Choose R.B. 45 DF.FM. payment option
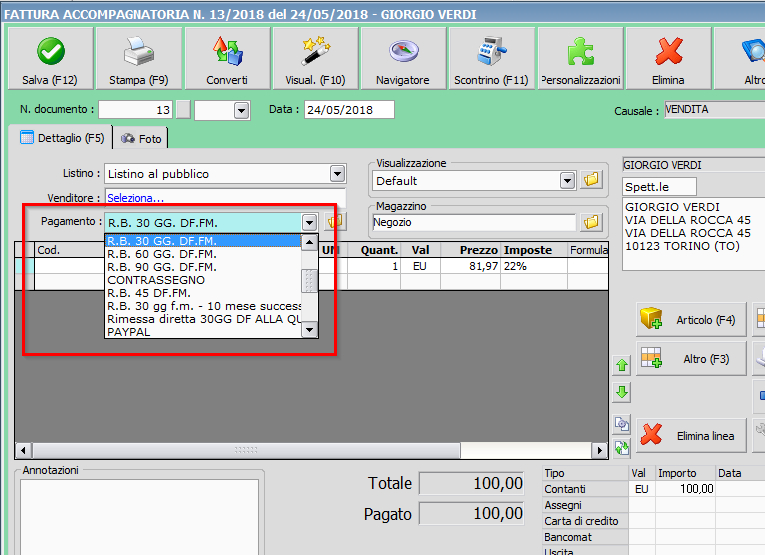Image resolution: width=765 pixels, height=555 pixels. click(203, 293)
